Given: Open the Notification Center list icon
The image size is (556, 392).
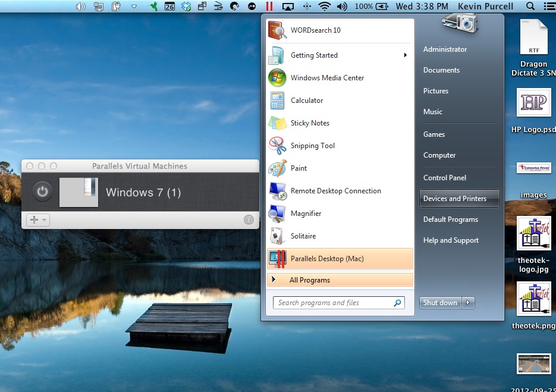Looking at the screenshot, I should tap(549, 6).
